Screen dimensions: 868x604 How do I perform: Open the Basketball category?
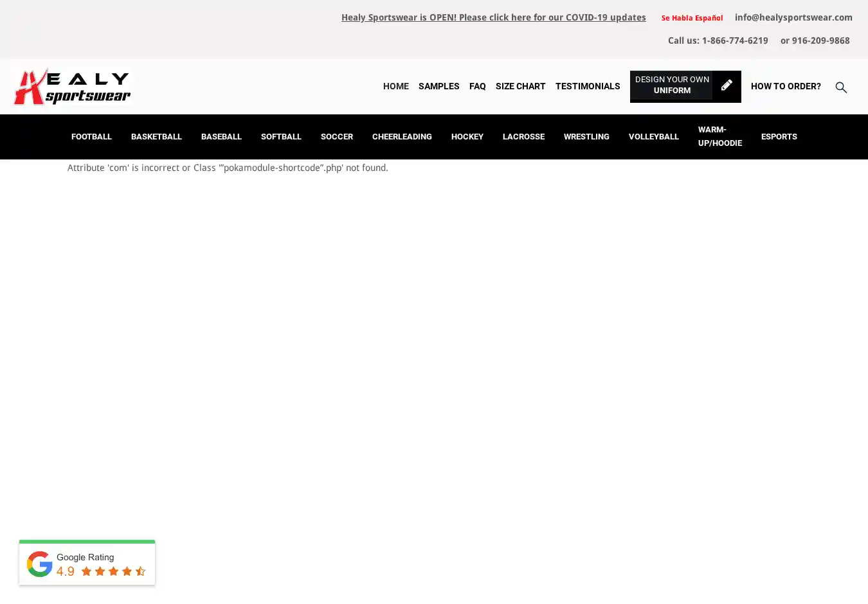click(x=156, y=137)
